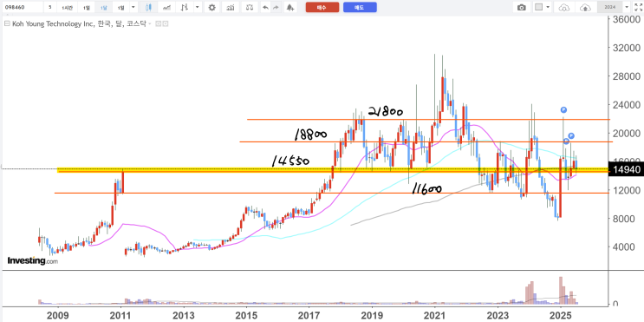Choose the candlestick chart style icon
The height and width of the screenshot is (322, 644).
[149, 7]
